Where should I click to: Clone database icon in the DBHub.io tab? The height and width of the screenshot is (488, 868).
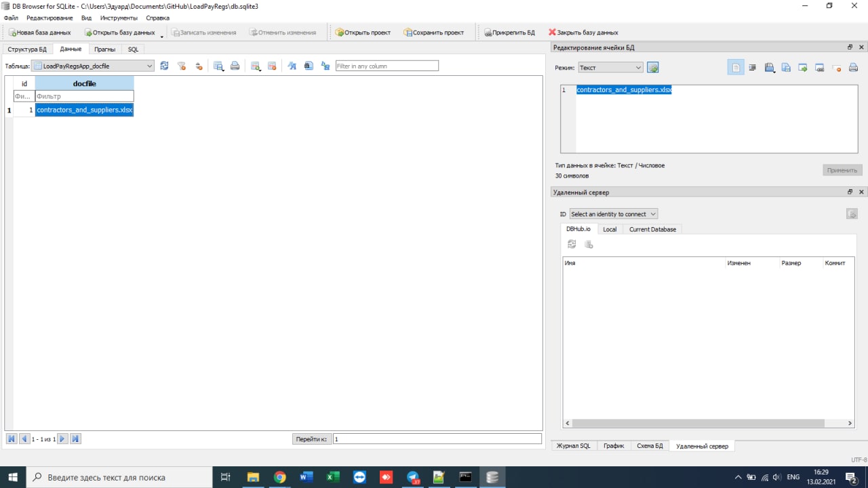coord(589,244)
